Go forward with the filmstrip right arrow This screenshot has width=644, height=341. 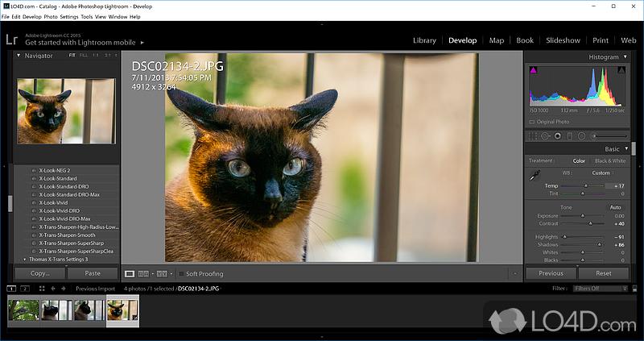pyautogui.click(x=64, y=289)
